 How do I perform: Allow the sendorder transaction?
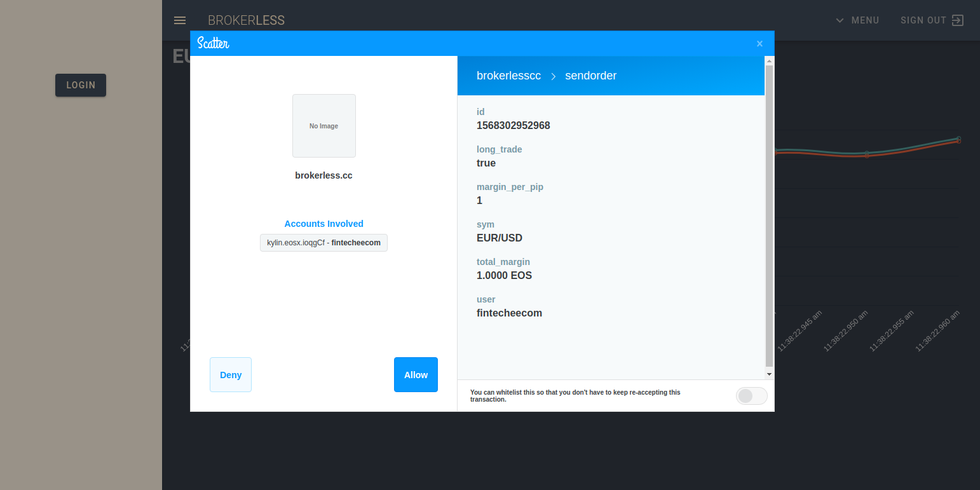pos(416,375)
